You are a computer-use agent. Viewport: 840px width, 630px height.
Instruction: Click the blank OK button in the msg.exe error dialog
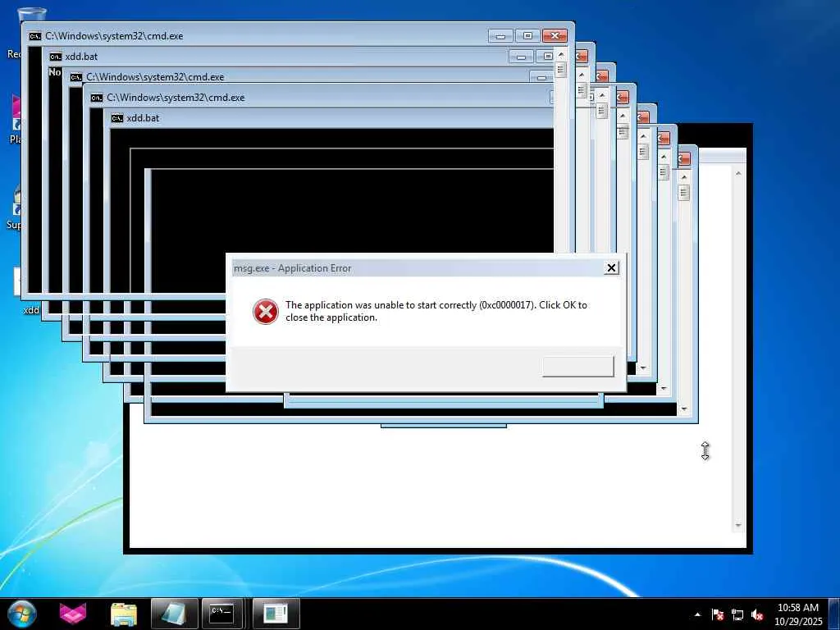578,367
